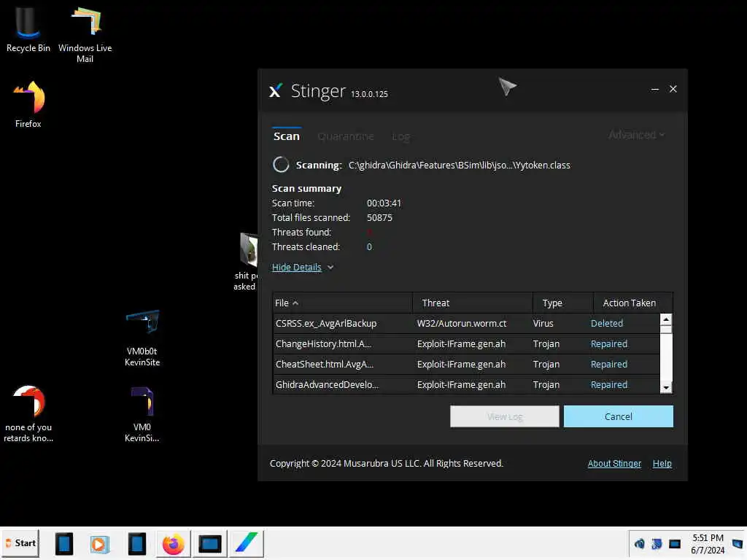This screenshot has width=747, height=560.
Task: Sort by the Threat column header
Action: [x=473, y=303]
